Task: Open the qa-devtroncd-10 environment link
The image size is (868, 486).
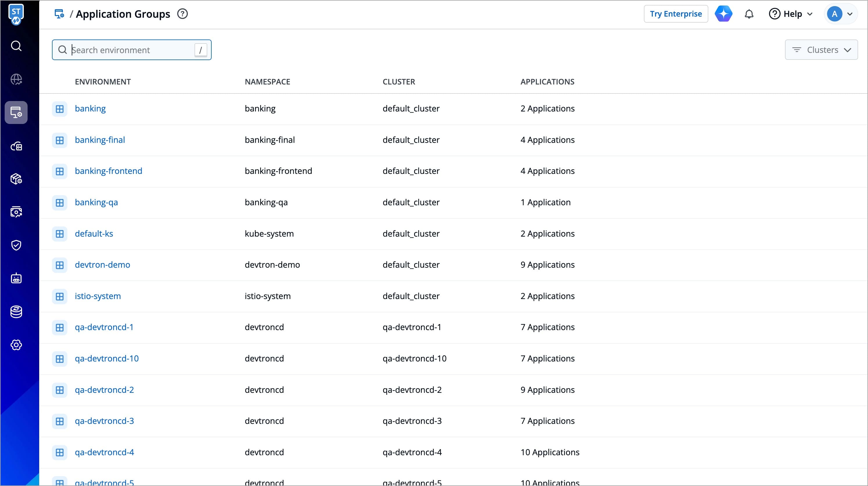Action: (107, 358)
